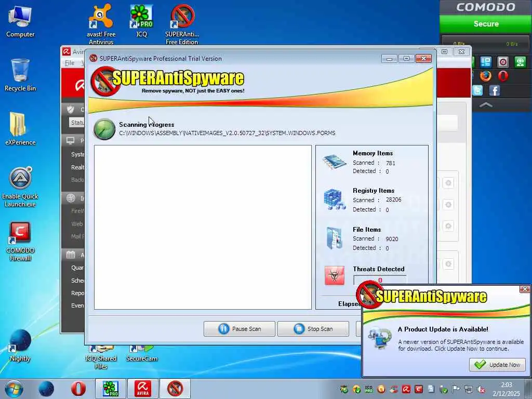Screen dimensions: 532x399
Task: Open the blue tiles icon in Comodo widget
Action: [486, 62]
